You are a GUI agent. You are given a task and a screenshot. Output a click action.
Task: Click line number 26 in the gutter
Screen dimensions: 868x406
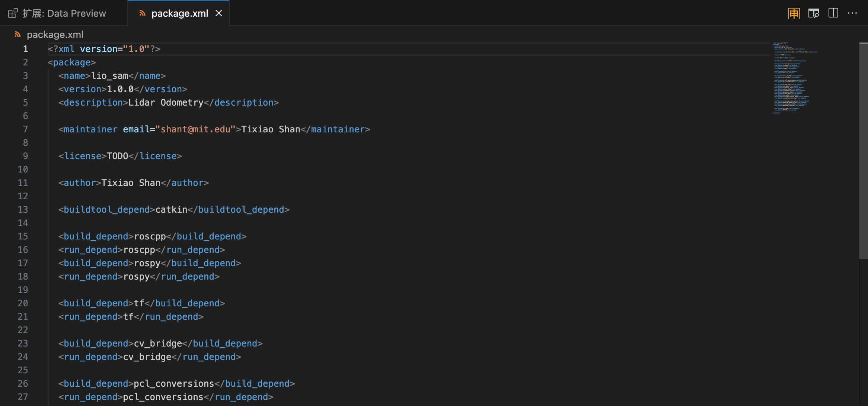pyautogui.click(x=23, y=384)
